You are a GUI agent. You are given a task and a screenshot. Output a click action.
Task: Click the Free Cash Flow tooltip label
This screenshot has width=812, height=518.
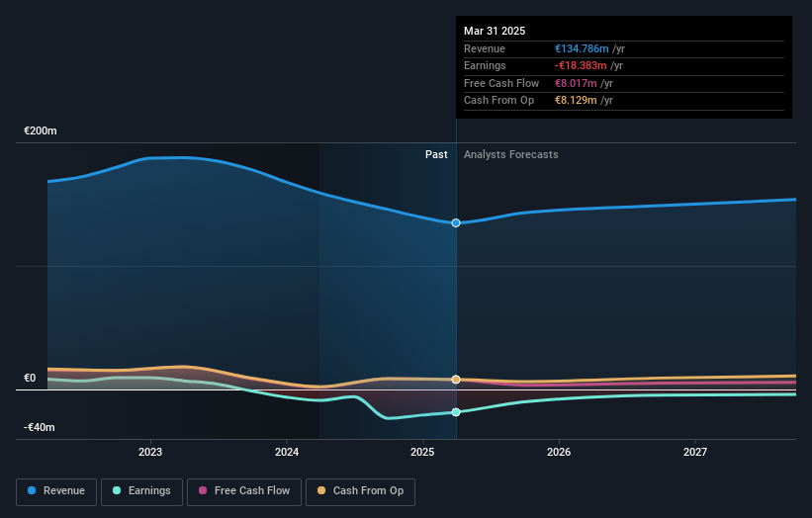pyautogui.click(x=501, y=83)
